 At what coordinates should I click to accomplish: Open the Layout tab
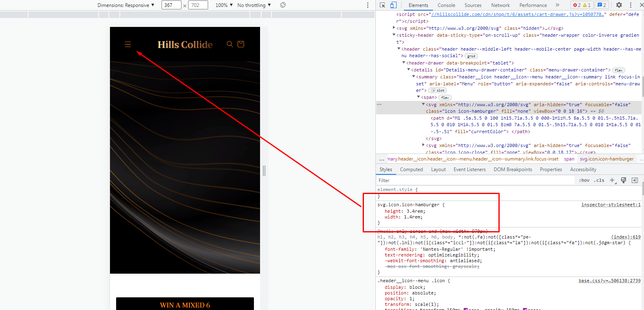click(x=438, y=169)
